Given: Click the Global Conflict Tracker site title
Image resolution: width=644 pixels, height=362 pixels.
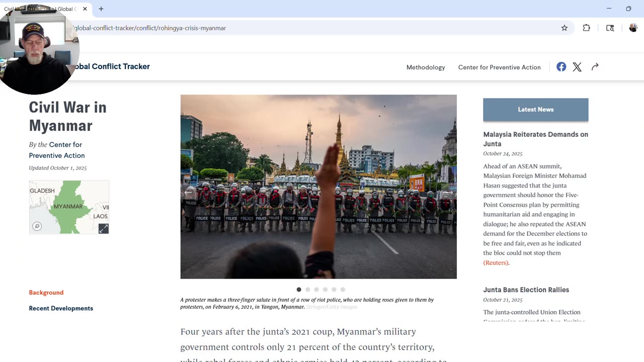Looking at the screenshot, I should pyautogui.click(x=113, y=66).
